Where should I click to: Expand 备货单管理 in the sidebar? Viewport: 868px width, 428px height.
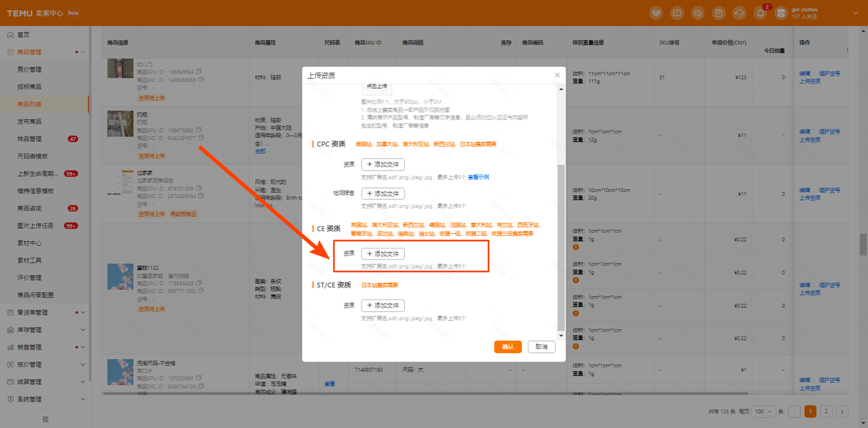point(83,313)
